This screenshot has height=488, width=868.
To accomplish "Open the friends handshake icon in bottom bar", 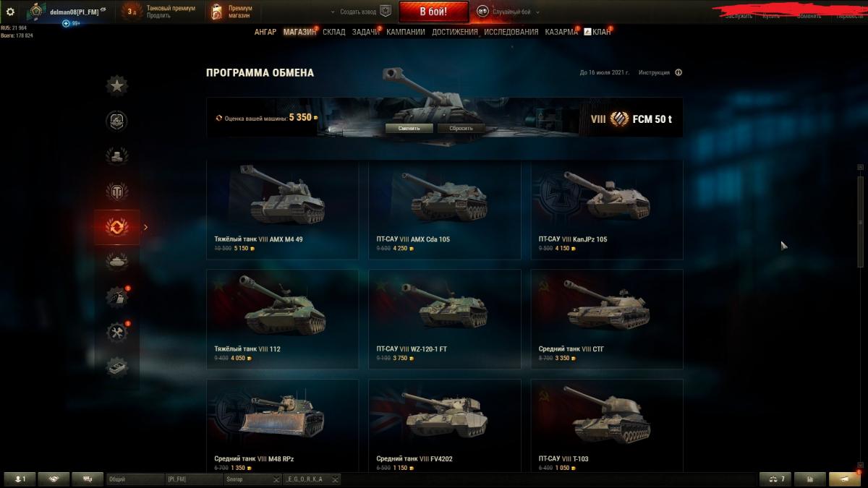I will [x=54, y=479].
